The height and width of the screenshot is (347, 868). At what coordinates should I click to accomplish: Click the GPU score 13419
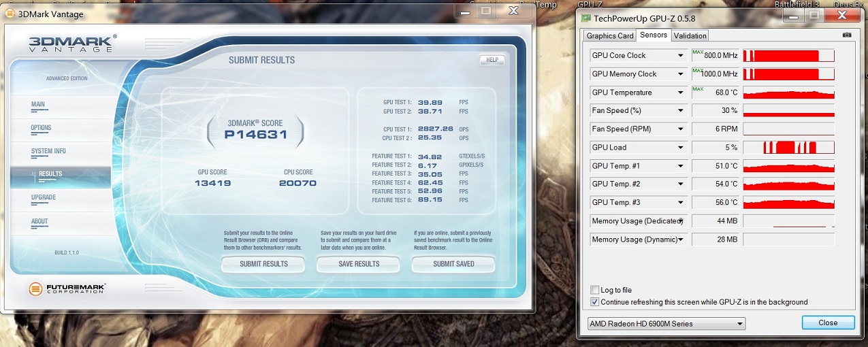214,183
